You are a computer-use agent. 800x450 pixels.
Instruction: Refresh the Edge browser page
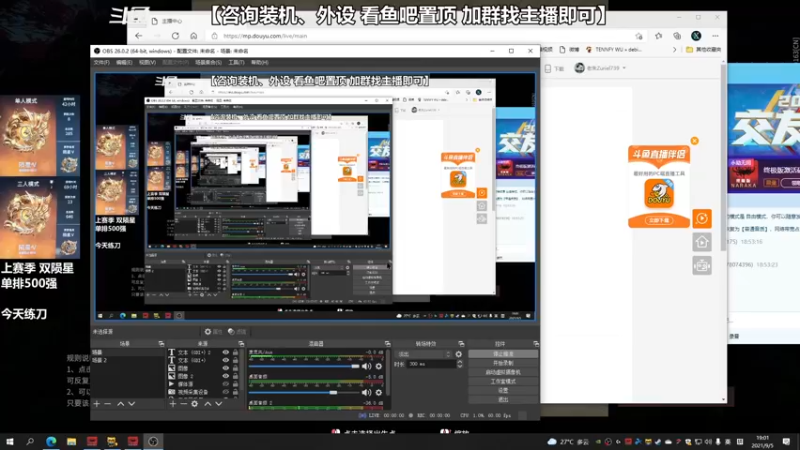(176, 36)
